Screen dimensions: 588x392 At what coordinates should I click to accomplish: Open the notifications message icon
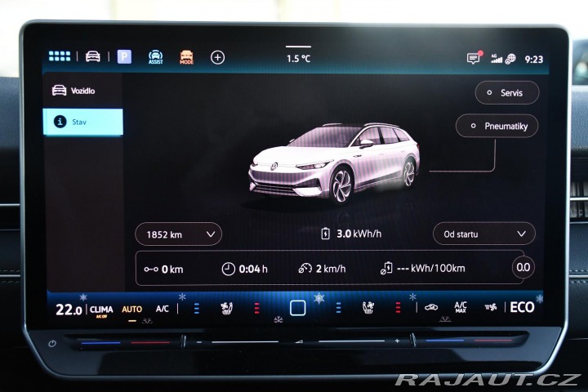[x=474, y=58]
